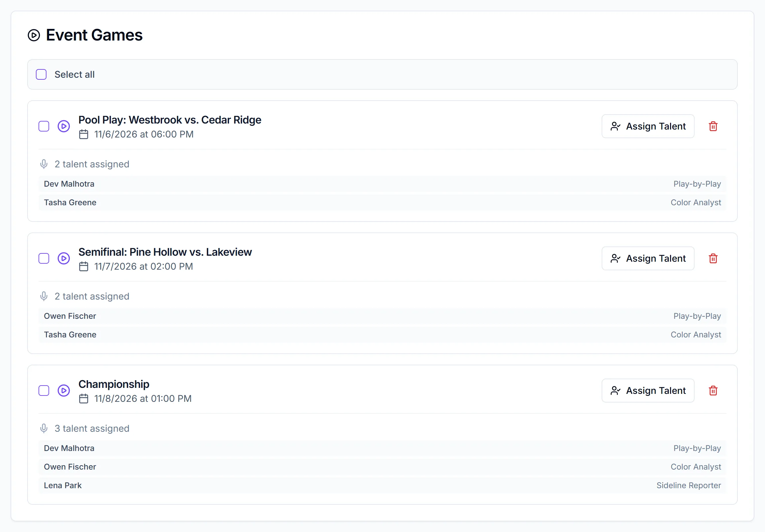
Task: Select the Semifinal game checkbox
Action: pyautogui.click(x=44, y=258)
